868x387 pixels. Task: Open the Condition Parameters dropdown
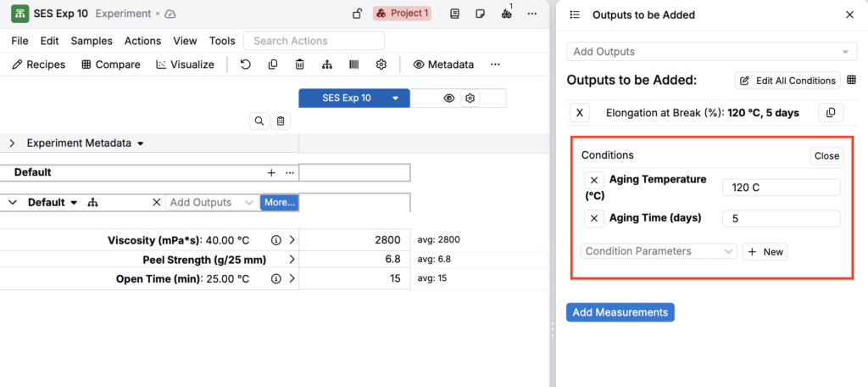pyautogui.click(x=659, y=252)
